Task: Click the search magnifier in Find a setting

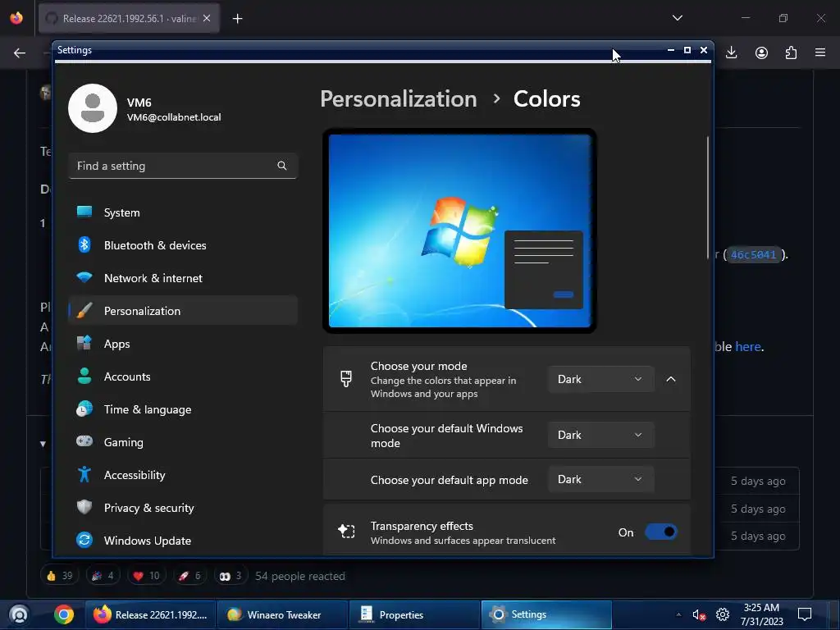Action: [x=282, y=166]
